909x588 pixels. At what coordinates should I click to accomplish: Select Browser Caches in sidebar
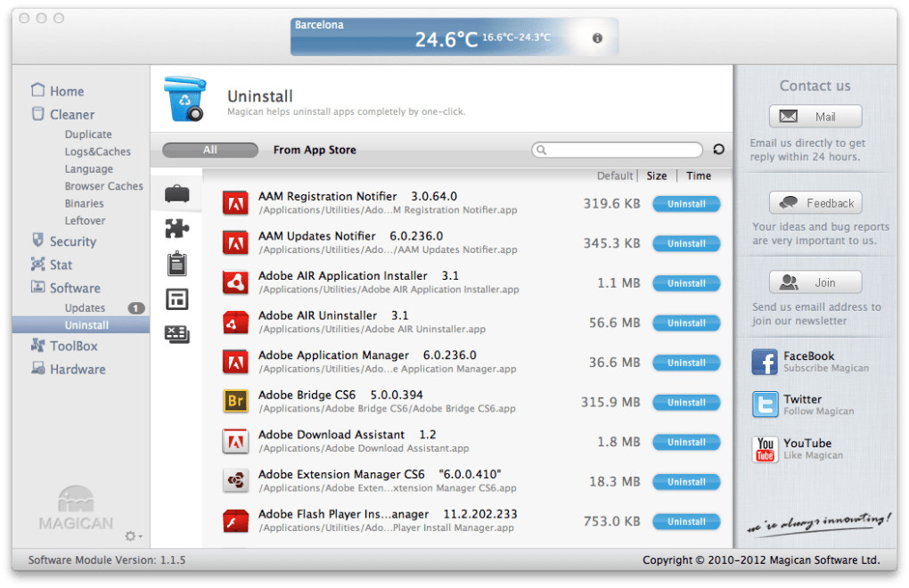point(103,186)
